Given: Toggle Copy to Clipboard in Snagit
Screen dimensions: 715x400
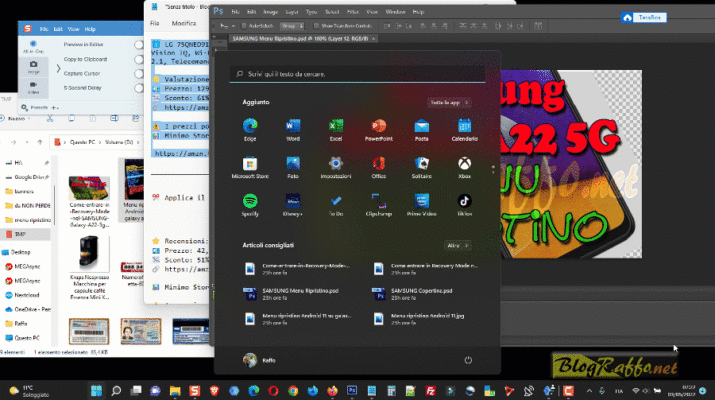Looking at the screenshot, I should (139, 59).
